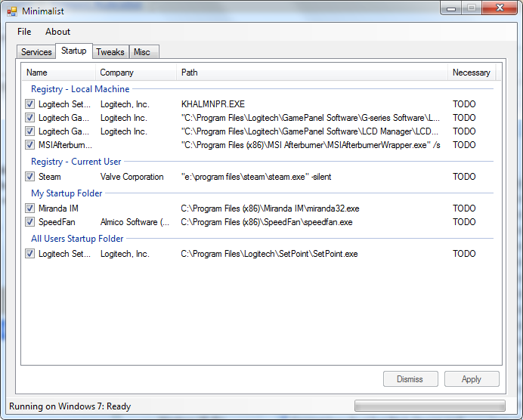523x420 pixels.
Task: Uncheck the KHALMNPR.EXE Logitech startup entry
Action: 29,104
